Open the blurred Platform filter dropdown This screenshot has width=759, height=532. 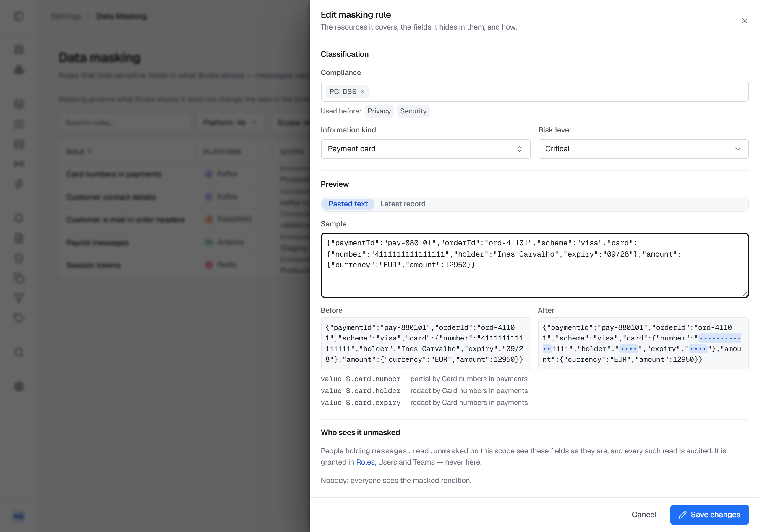[230, 123]
